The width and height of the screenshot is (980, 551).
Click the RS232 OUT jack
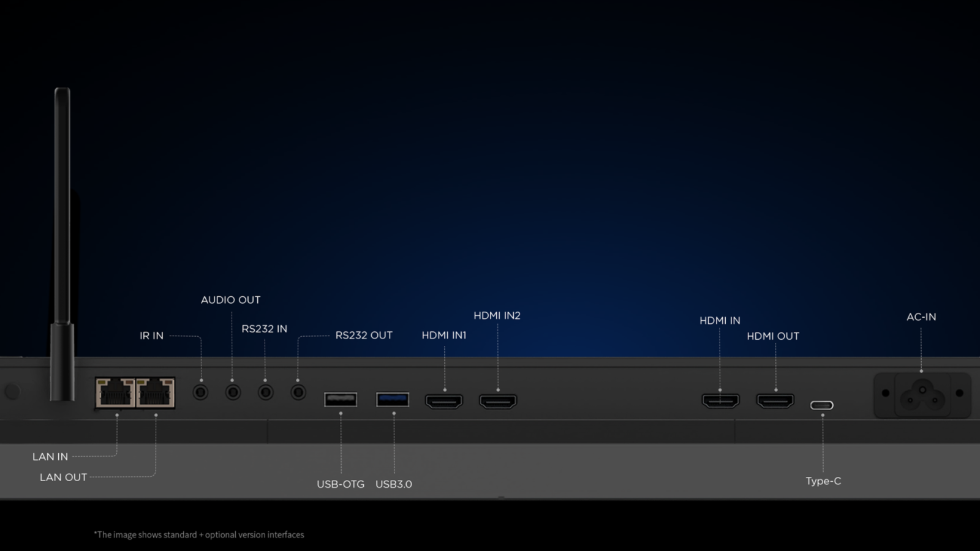click(x=298, y=391)
